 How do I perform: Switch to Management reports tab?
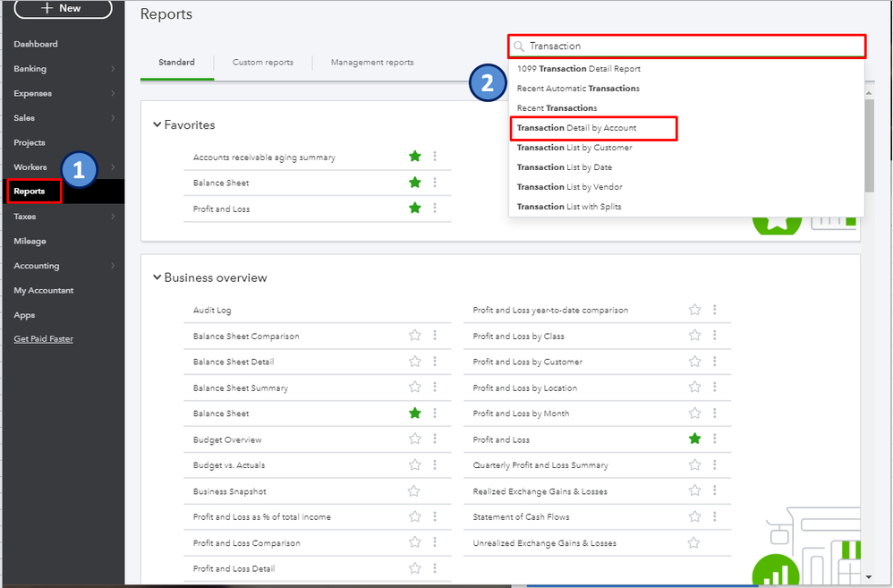[372, 63]
